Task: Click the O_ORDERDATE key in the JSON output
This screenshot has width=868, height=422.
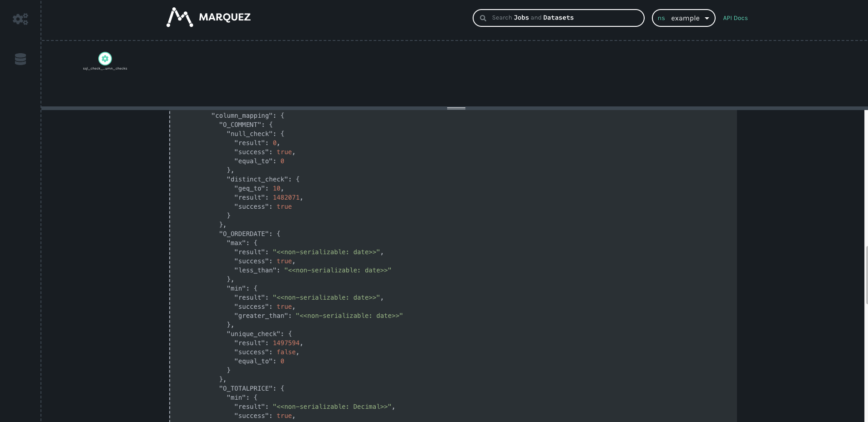Action: (244, 234)
